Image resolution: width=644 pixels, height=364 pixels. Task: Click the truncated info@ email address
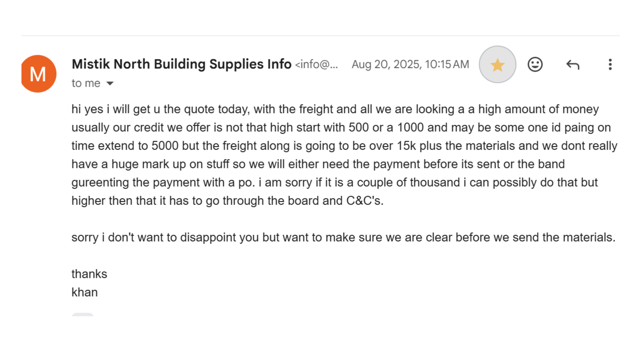point(316,65)
